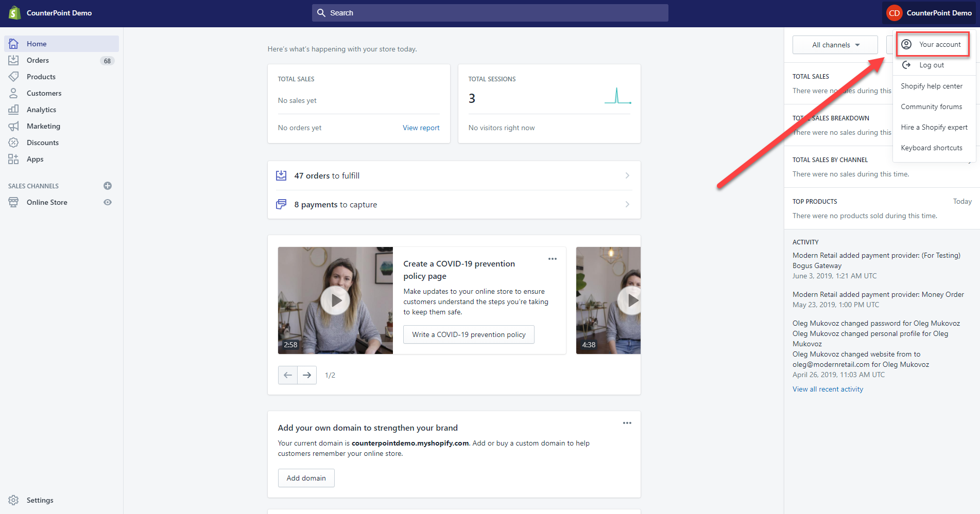Click View all recent activity link
Image resolution: width=980 pixels, height=514 pixels.
click(x=828, y=389)
